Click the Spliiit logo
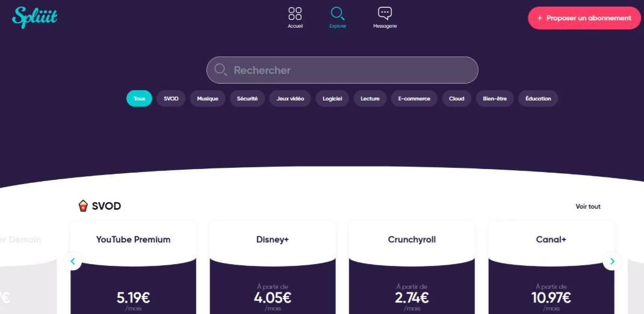The image size is (644, 314). coord(34,17)
